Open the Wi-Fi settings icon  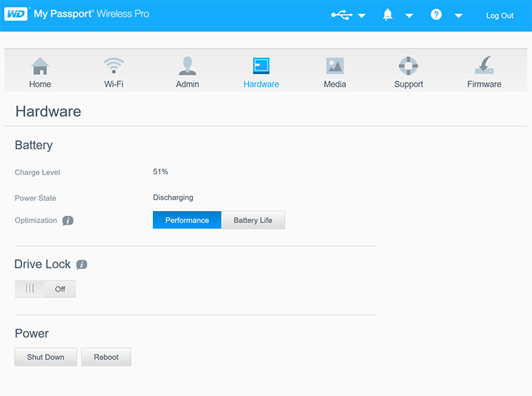pos(113,66)
